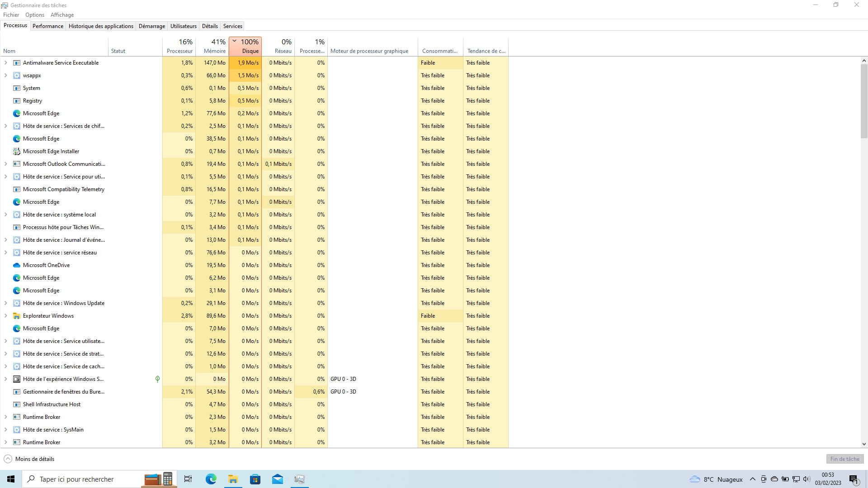This screenshot has height=488, width=868.
Task: Click the clock showing 00:53
Action: (x=828, y=479)
